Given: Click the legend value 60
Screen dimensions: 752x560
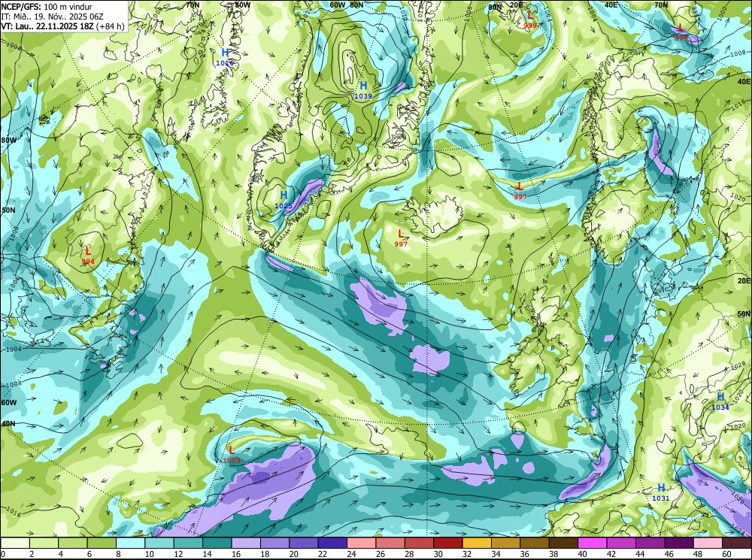Looking at the screenshot, I should pos(726,554).
